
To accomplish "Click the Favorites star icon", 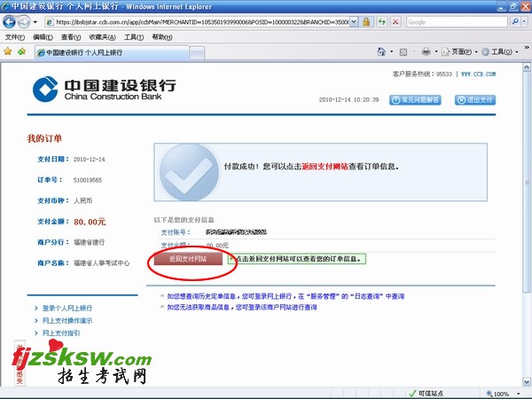I will [8, 51].
